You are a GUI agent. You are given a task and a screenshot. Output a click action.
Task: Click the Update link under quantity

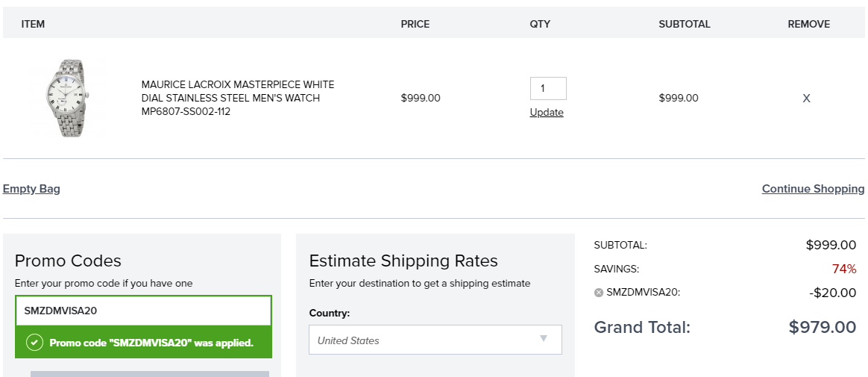point(547,113)
